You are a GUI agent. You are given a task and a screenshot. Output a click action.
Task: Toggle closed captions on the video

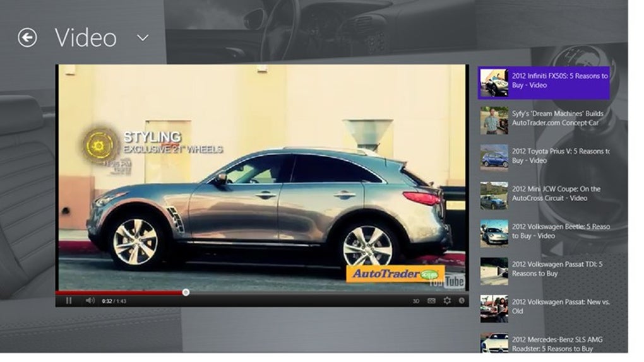point(431,301)
